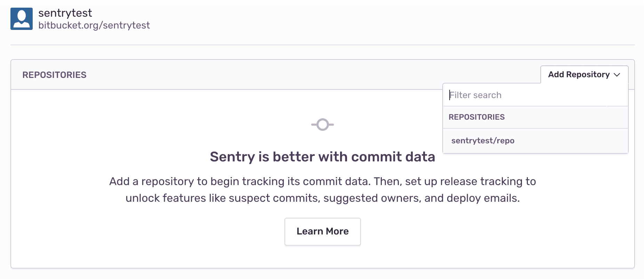This screenshot has height=279, width=644.
Task: Open bitbucket.org/sentrytest link
Action: (95, 25)
